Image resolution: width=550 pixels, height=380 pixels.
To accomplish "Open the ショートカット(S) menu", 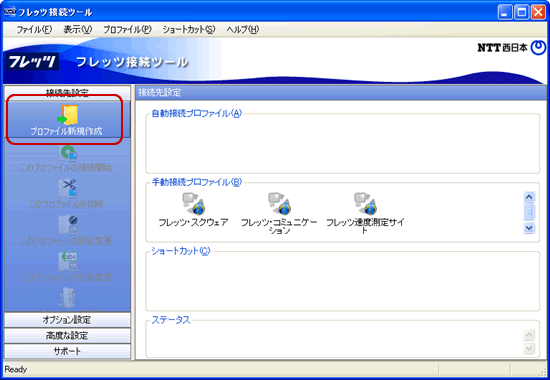I will click(x=189, y=29).
